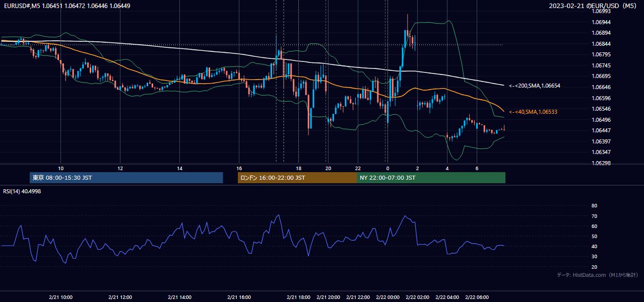Click RSI axis level 60
The image size is (644, 302).
coord(594,226)
